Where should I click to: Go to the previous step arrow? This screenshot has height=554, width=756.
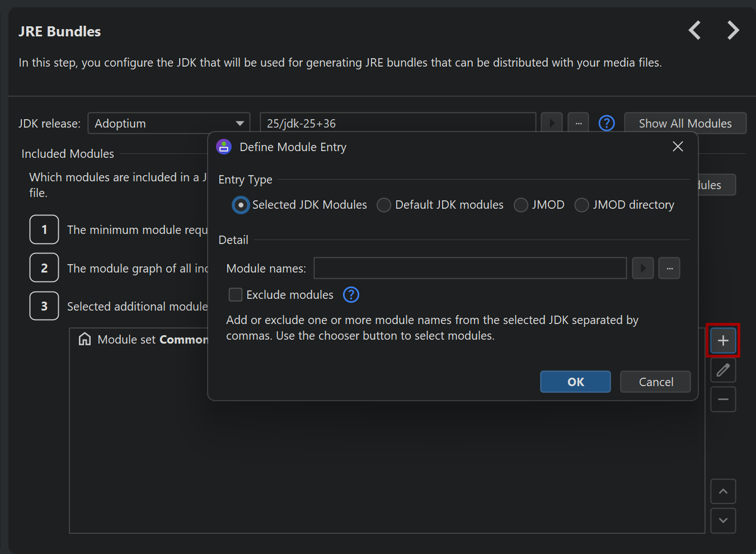pos(694,30)
